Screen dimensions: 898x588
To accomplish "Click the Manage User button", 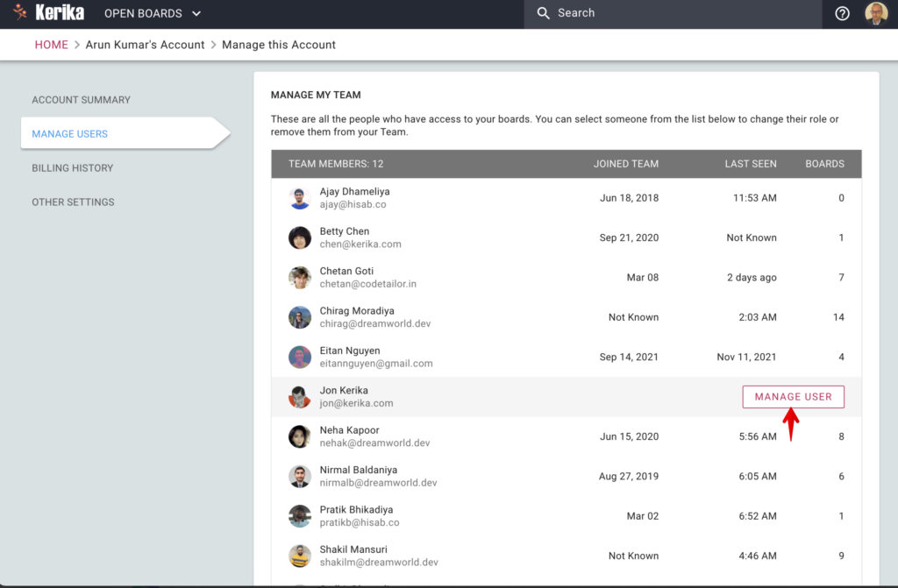I will tap(793, 397).
